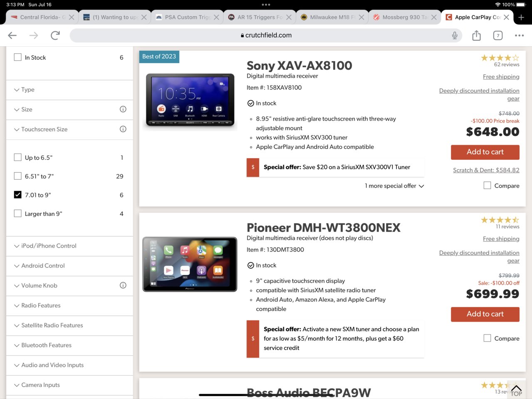532x399 pixels.
Task: Tap the microphone icon in address bar
Action: (455, 35)
